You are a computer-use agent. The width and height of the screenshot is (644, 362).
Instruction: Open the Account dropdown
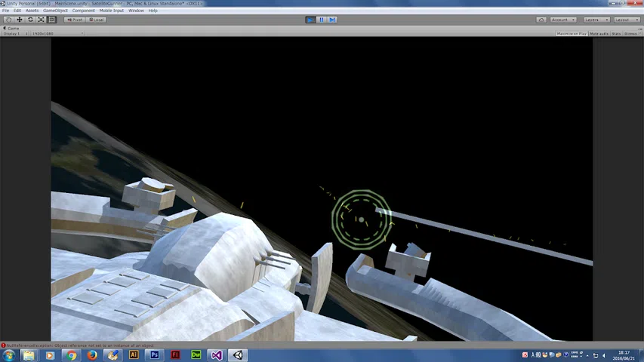(563, 20)
